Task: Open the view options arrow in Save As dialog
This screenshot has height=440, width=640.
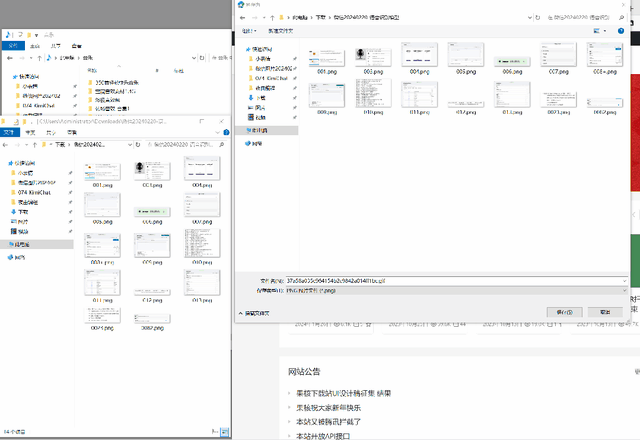Action: click(605, 31)
